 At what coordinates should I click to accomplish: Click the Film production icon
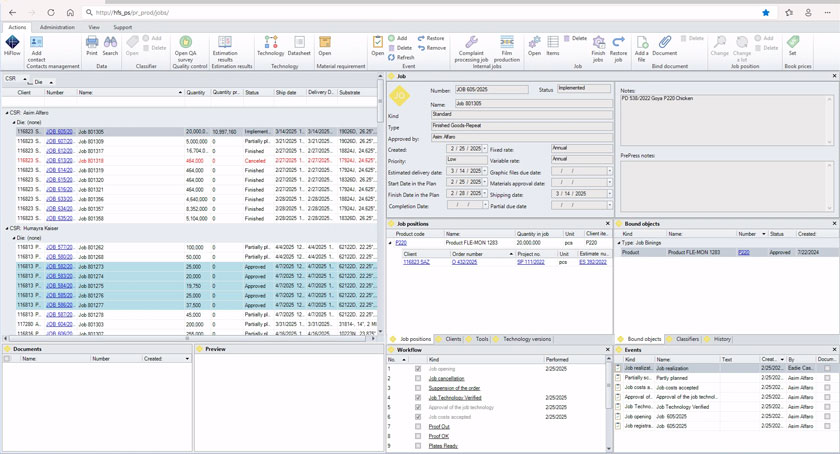point(507,42)
